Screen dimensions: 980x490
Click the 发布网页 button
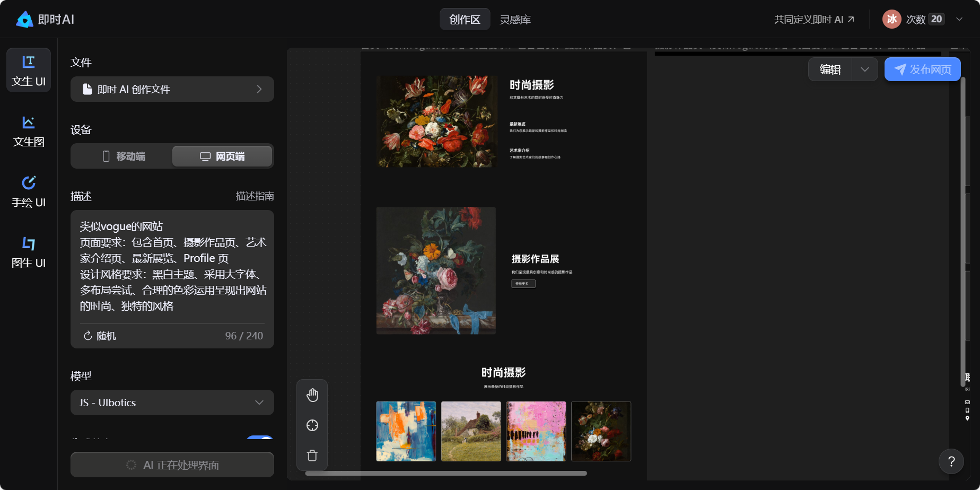(923, 69)
